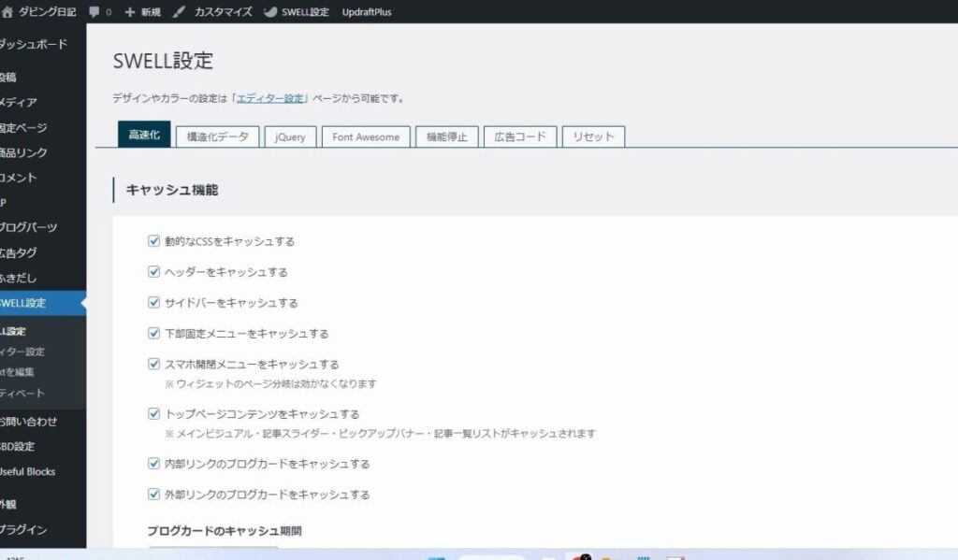The image size is (958, 560).
Task: Open アクティベート submenu item in sidebar
Action: [x=22, y=394]
